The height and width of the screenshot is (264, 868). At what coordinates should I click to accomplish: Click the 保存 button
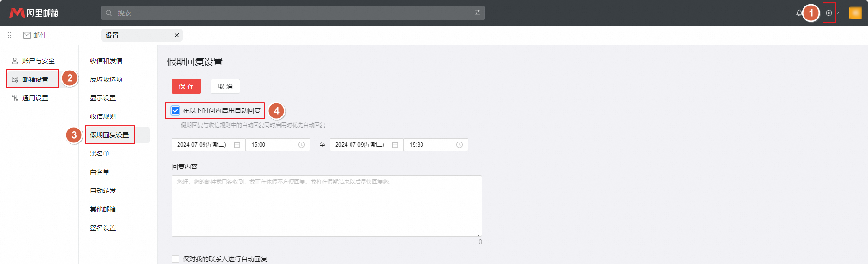186,86
